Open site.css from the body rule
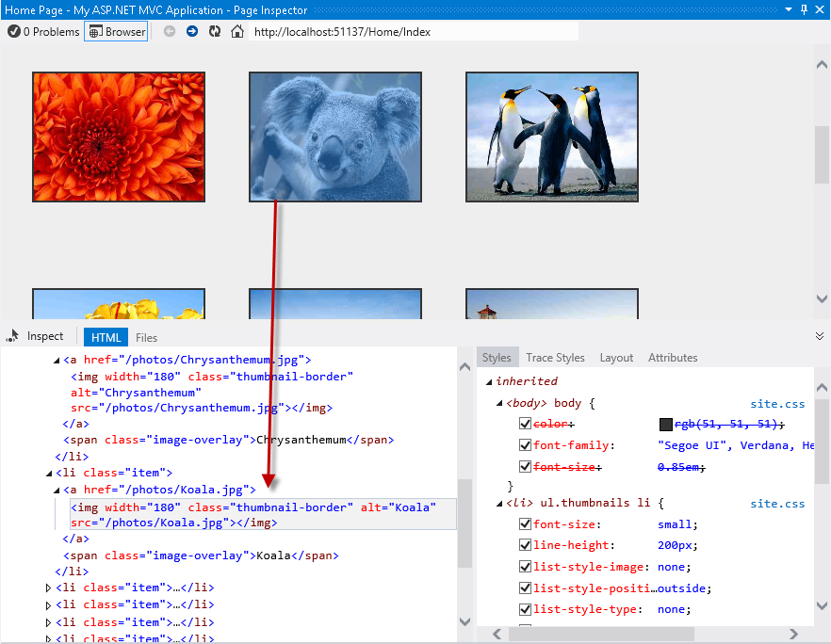831x644 pixels. tap(778, 402)
